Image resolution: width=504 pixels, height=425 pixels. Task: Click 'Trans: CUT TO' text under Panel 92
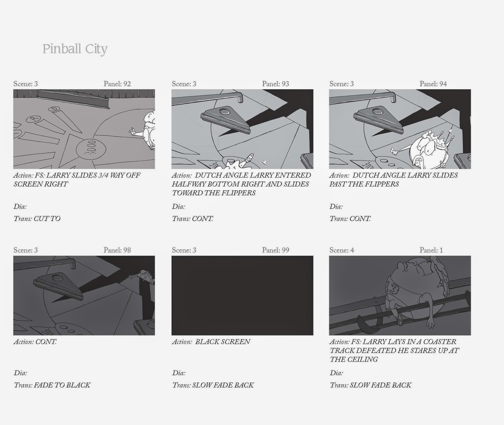click(x=37, y=219)
